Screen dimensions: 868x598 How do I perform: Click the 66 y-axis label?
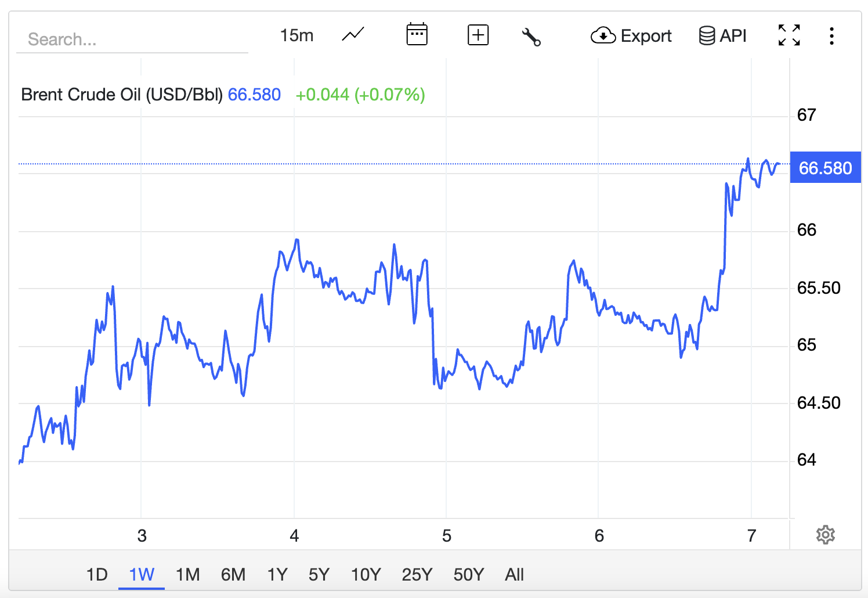pyautogui.click(x=806, y=230)
